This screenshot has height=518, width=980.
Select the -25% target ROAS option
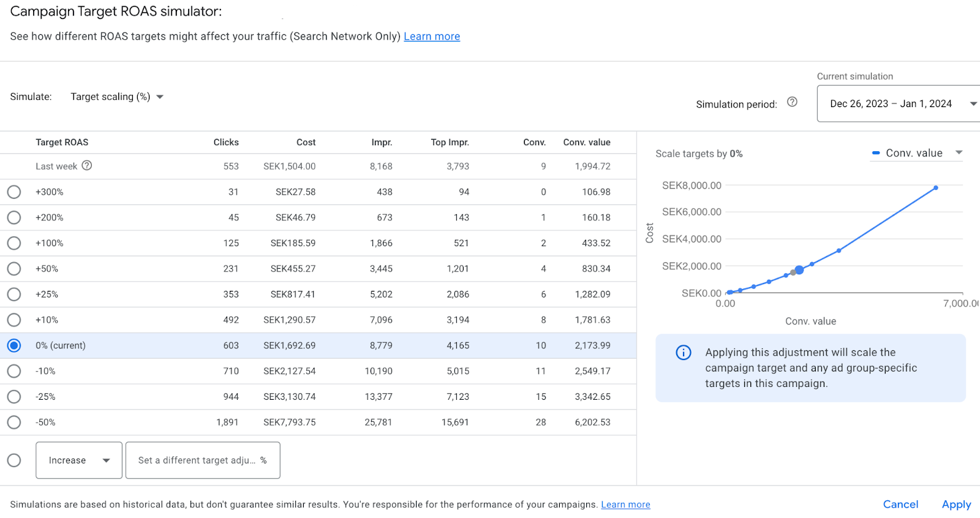point(14,397)
